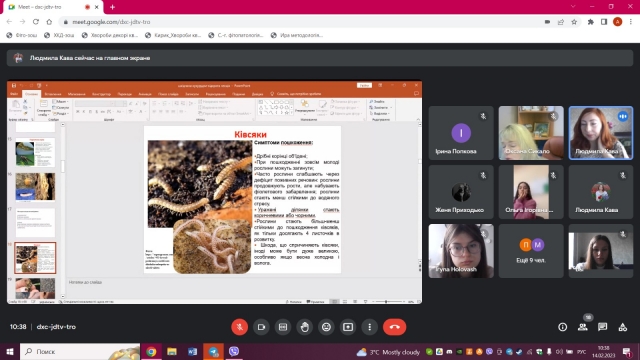
Task: Reload the Meet page
Action: tap(36, 22)
